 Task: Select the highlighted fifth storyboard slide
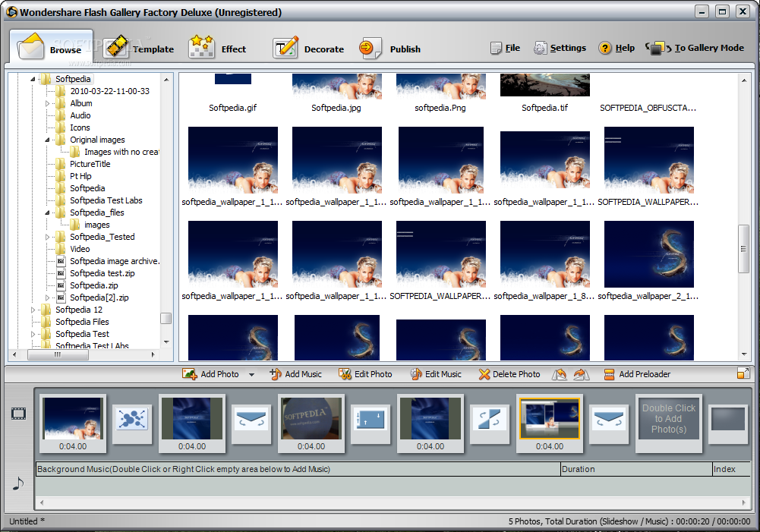pos(550,423)
